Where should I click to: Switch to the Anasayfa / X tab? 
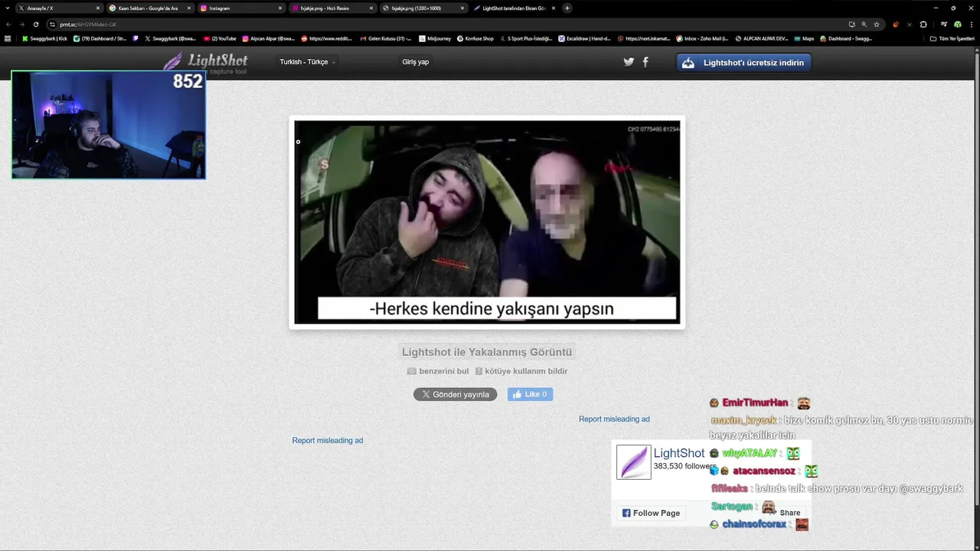coord(60,8)
